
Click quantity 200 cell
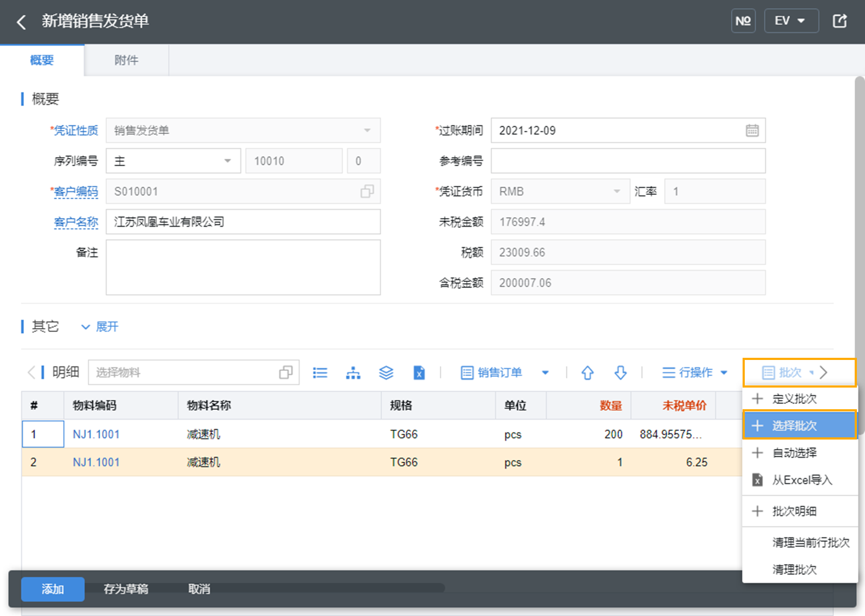point(589,434)
